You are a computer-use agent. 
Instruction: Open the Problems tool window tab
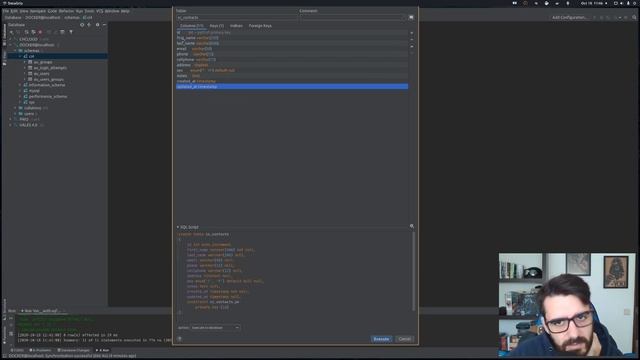[x=40, y=350]
